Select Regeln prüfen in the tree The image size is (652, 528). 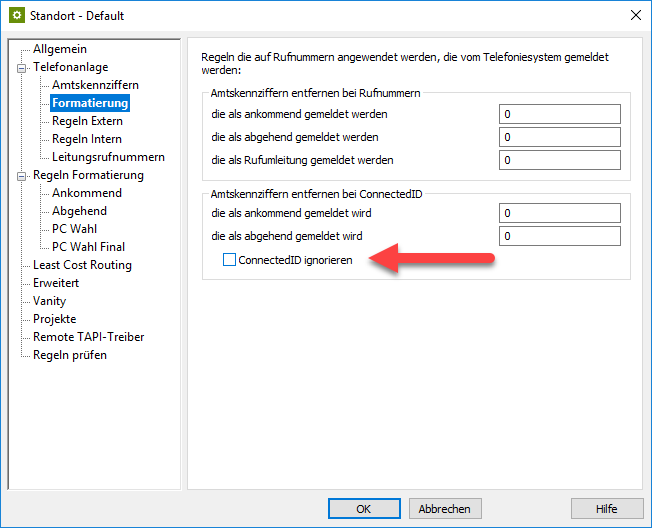coord(69,355)
